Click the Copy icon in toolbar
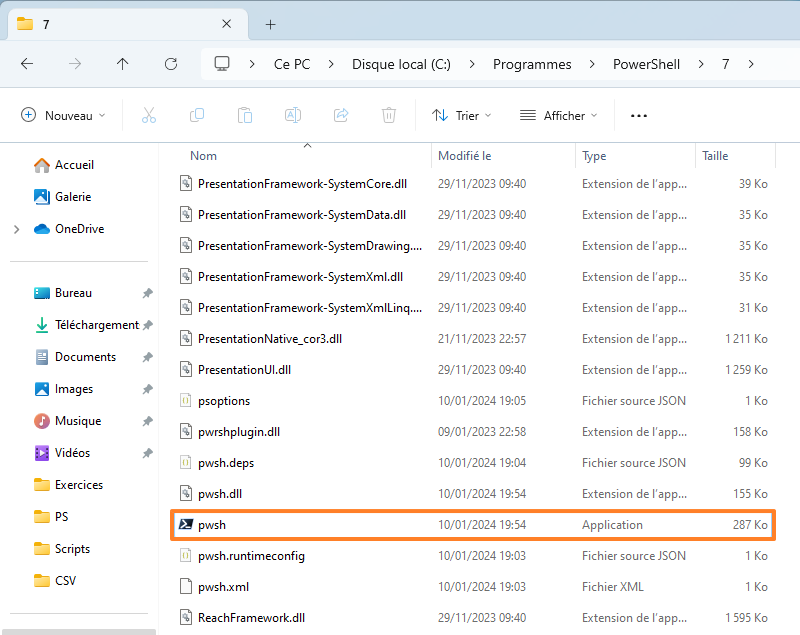Screen dimensions: 800x635 [x=197, y=115]
